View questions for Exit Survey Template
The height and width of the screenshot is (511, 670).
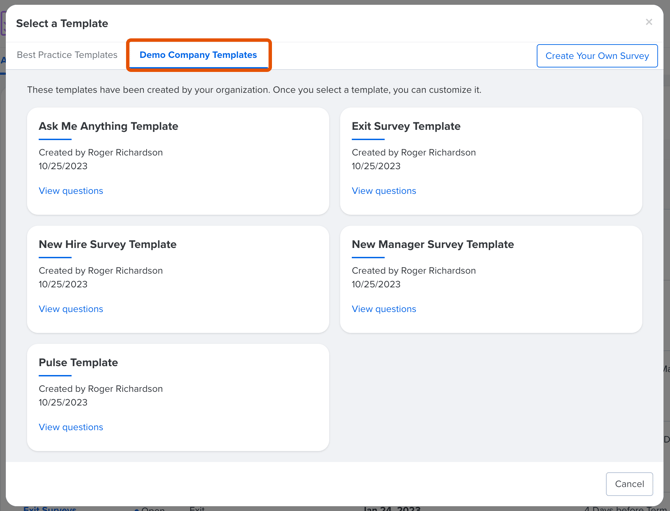pyautogui.click(x=384, y=191)
